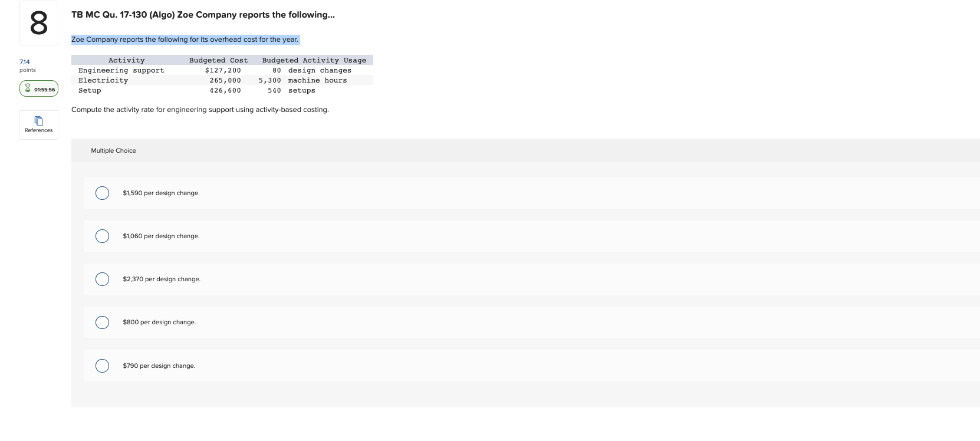Open the References panel
Screen dimensions: 980x441
click(x=39, y=125)
